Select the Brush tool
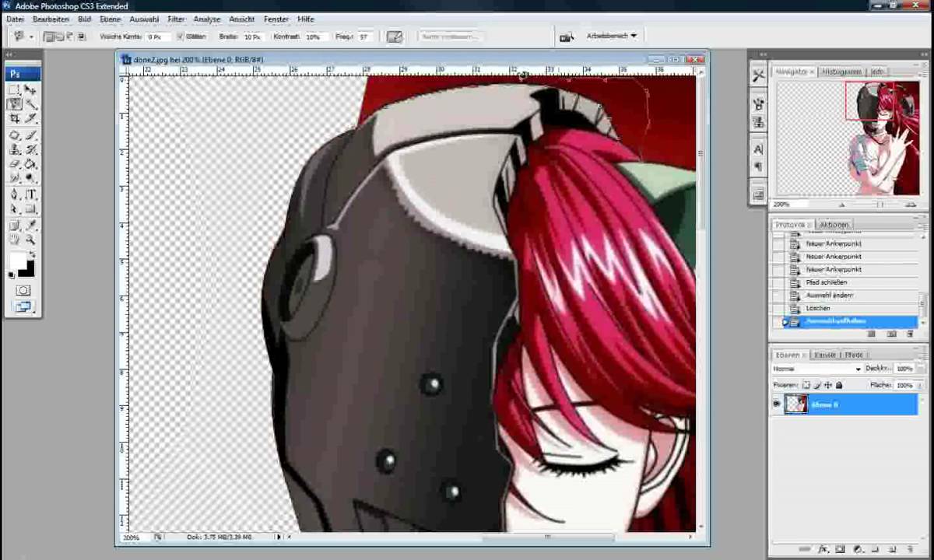Image resolution: width=934 pixels, height=560 pixels. (x=30, y=135)
